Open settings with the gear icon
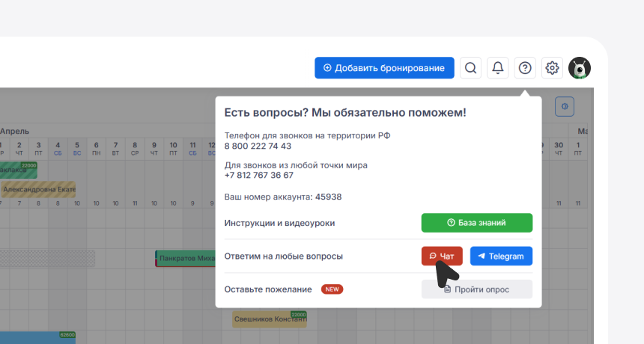Screen dimensions: 644x344 point(552,68)
